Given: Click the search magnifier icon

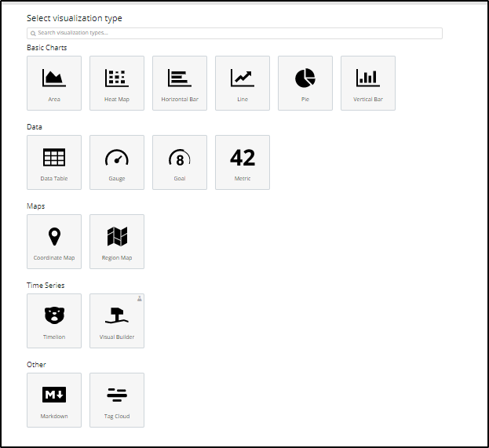Looking at the screenshot, I should click(33, 34).
